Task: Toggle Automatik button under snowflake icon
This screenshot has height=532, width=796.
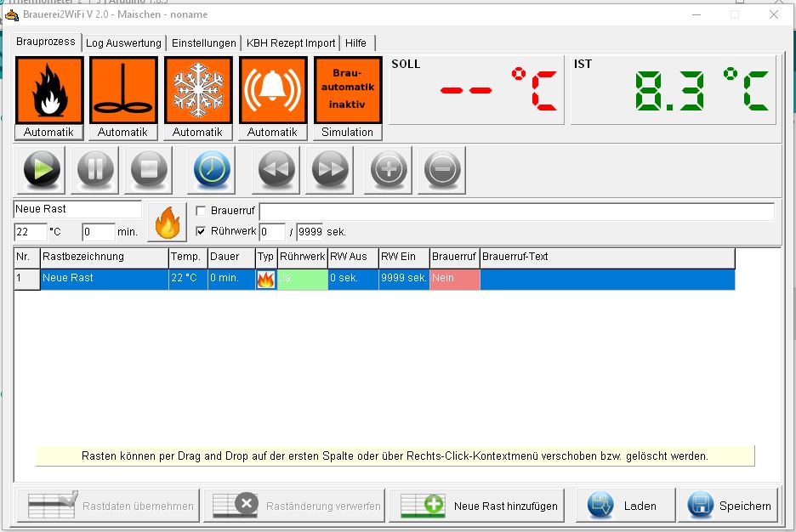Action: click(x=198, y=133)
